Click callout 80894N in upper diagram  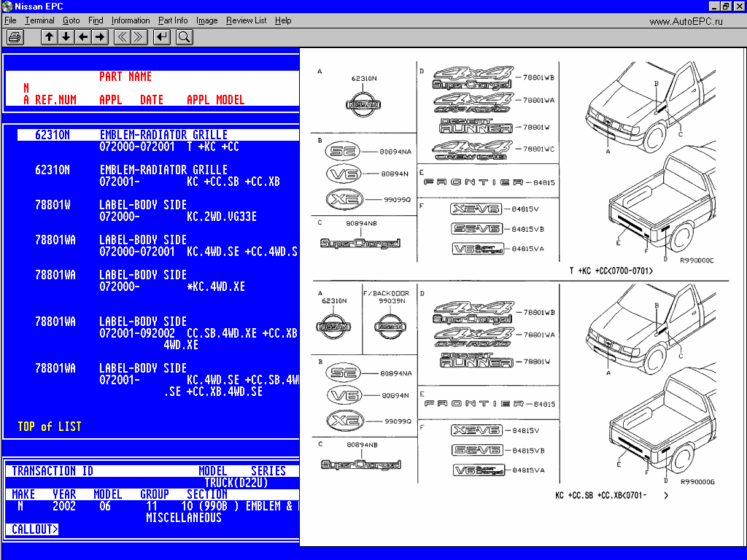395,174
